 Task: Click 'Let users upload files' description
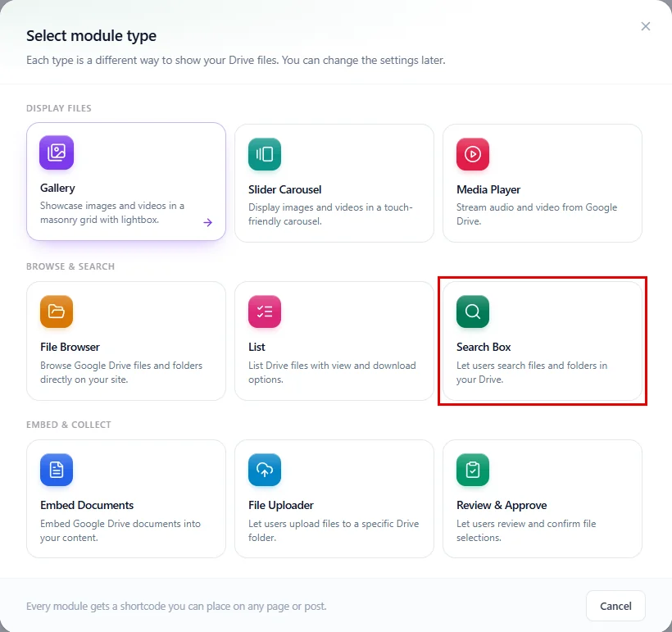click(x=334, y=530)
